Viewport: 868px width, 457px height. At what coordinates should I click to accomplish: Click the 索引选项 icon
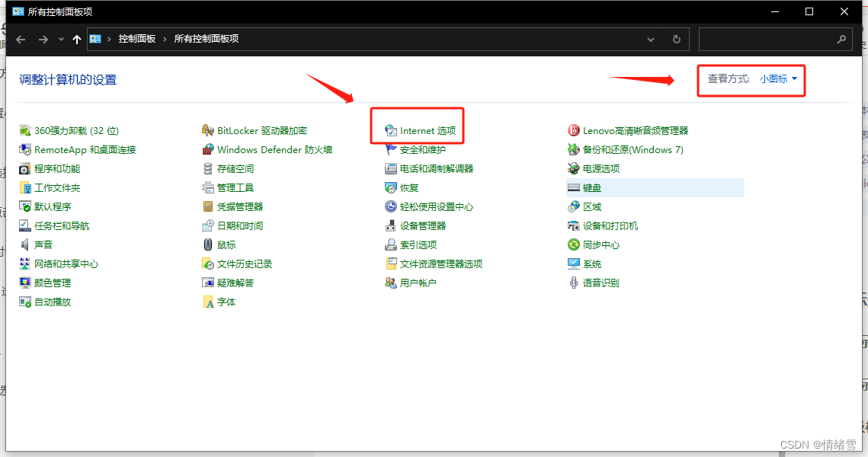391,244
